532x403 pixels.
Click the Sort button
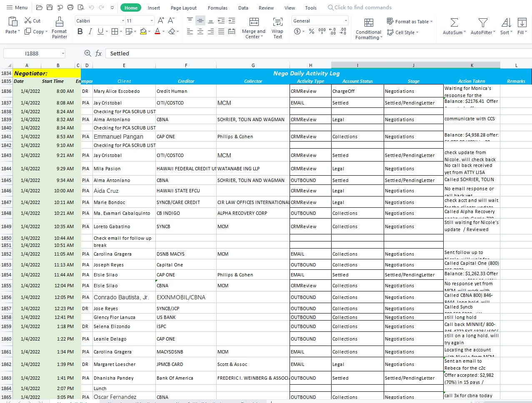pyautogui.click(x=506, y=26)
